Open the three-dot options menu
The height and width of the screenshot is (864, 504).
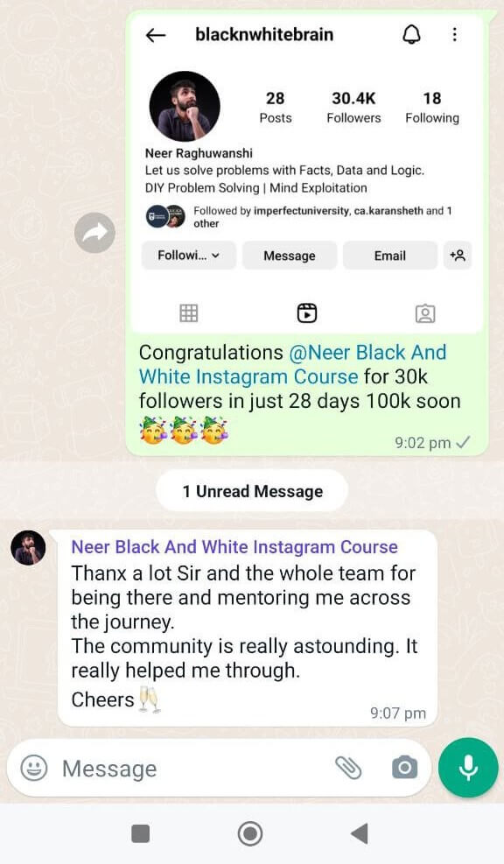click(454, 35)
